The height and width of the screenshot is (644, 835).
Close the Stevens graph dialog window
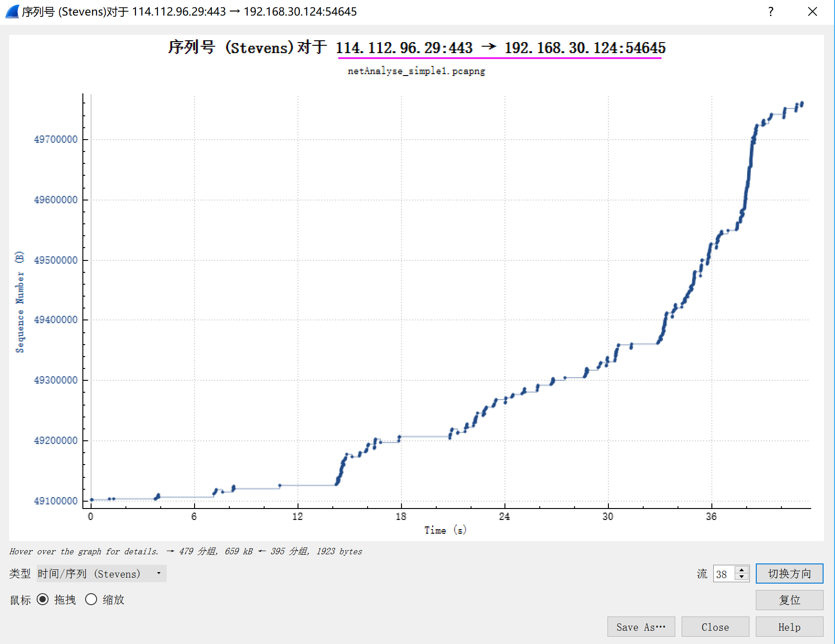click(813, 11)
